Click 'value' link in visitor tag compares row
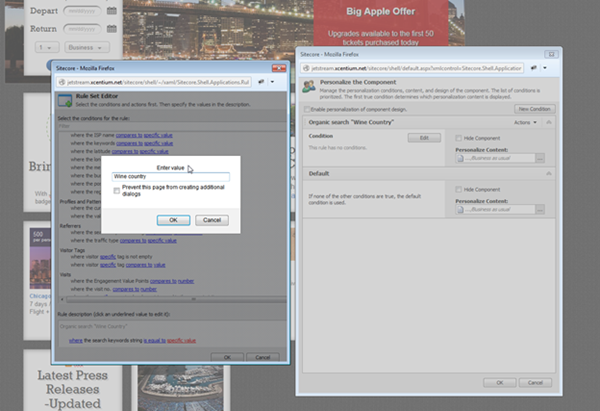Viewport: 600px width, 411px height. 160,265
